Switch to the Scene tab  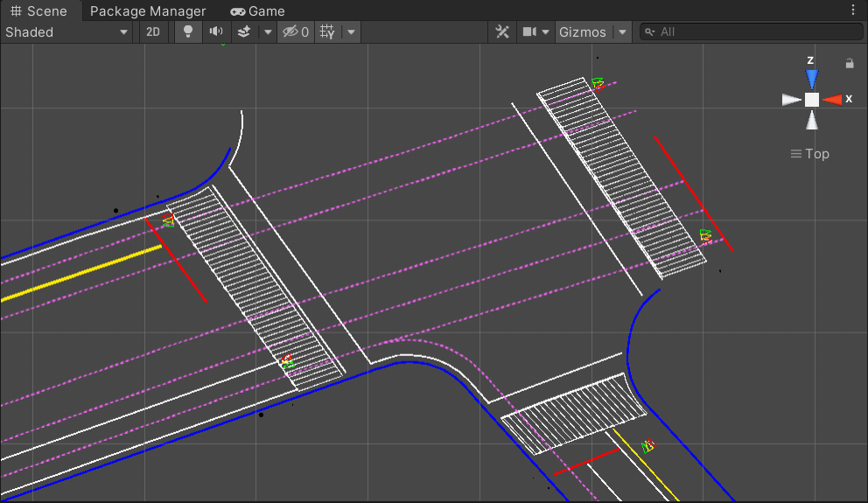(x=39, y=11)
